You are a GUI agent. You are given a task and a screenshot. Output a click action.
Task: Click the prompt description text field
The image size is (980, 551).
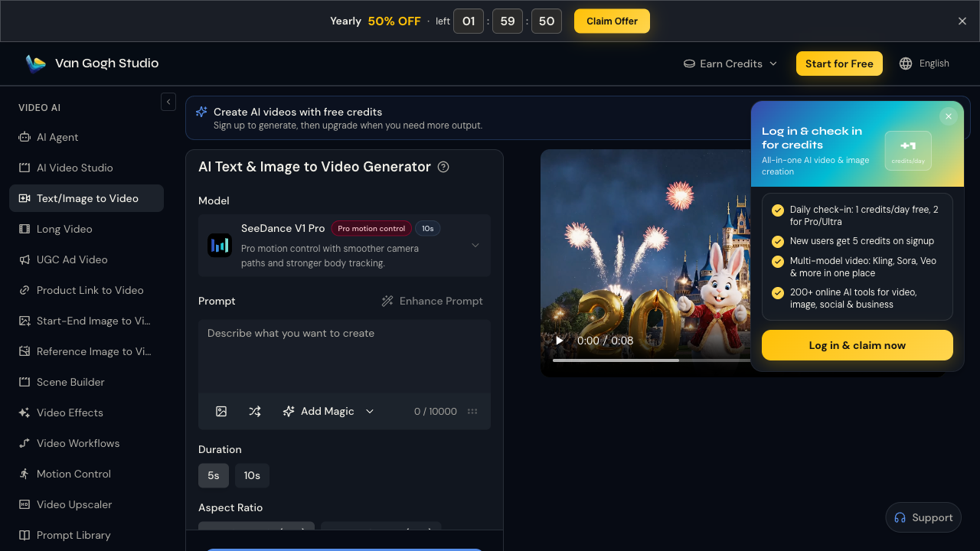[x=345, y=357]
